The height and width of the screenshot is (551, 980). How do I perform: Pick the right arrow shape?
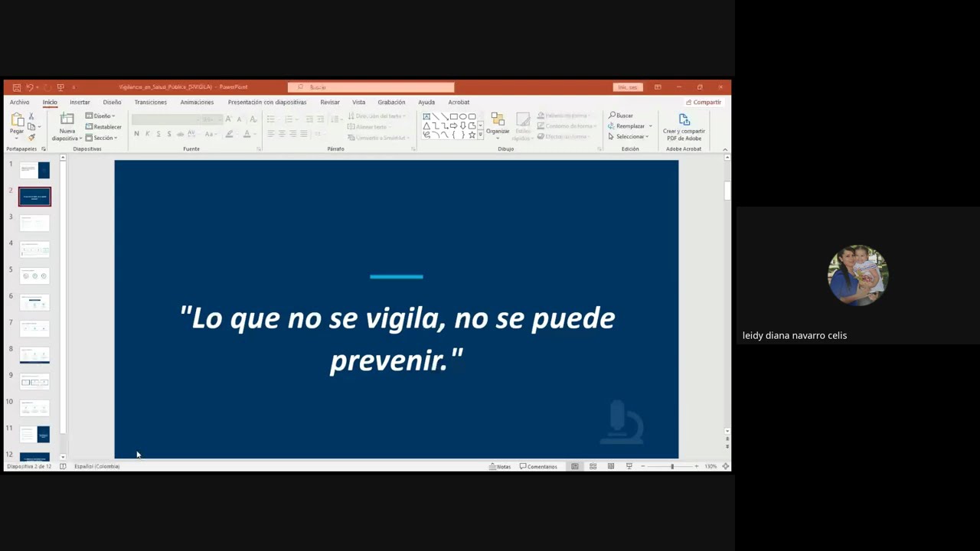(x=454, y=126)
